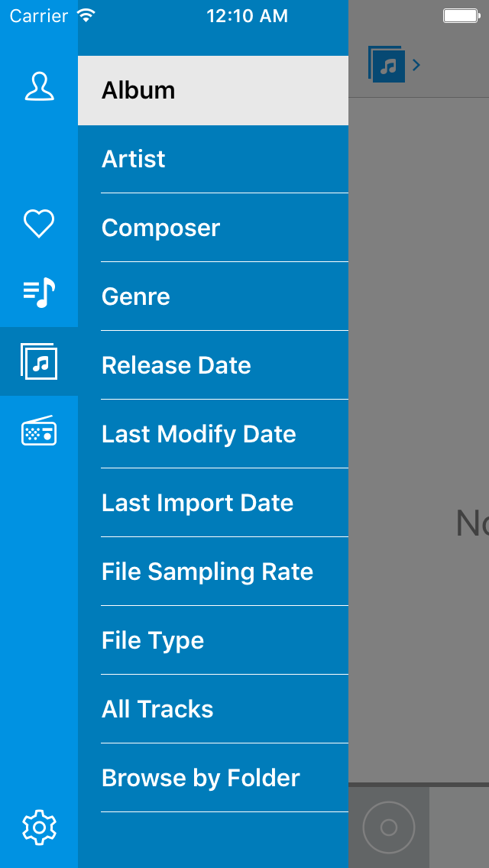Select the music library albums icon

point(39,361)
